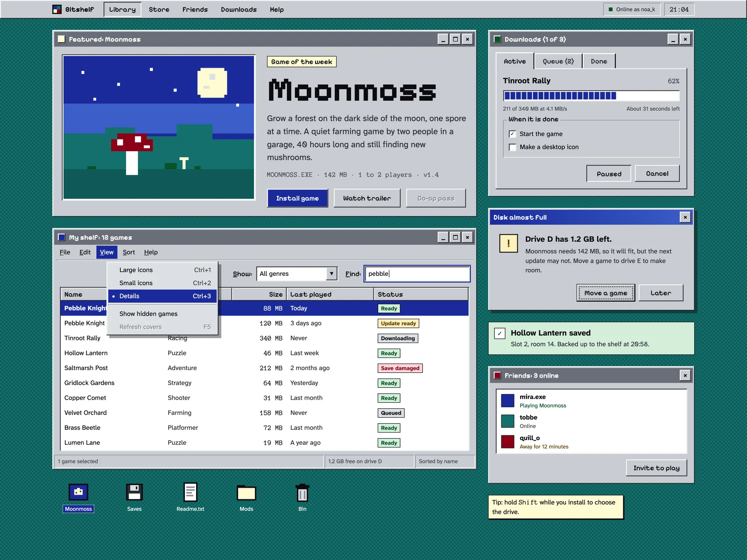Choose Large icons from View menu
This screenshot has width=747, height=560.
pyautogui.click(x=162, y=270)
